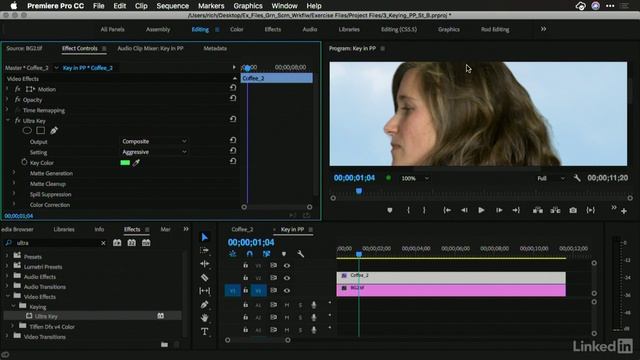Open zoom level 100% dropdown

point(415,178)
